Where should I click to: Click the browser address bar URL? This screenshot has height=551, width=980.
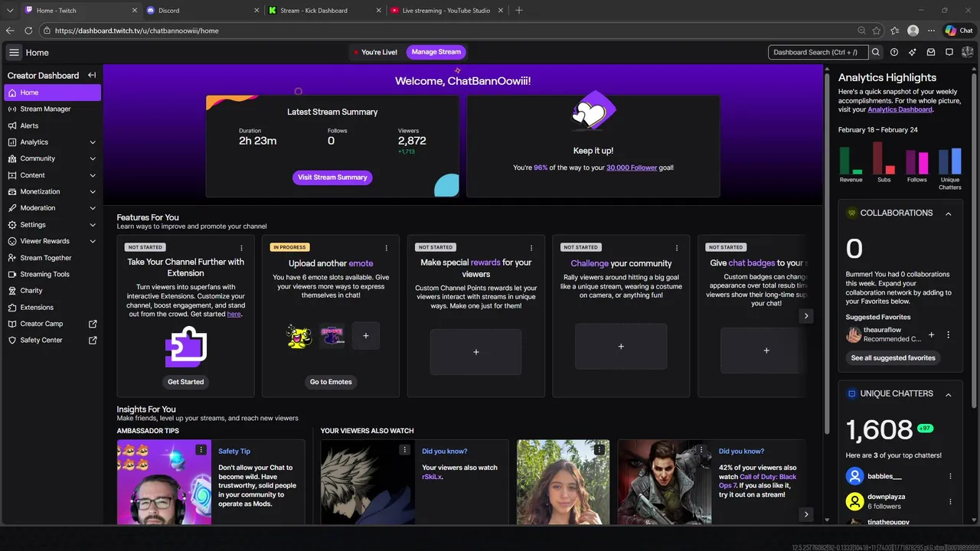pyautogui.click(x=136, y=31)
